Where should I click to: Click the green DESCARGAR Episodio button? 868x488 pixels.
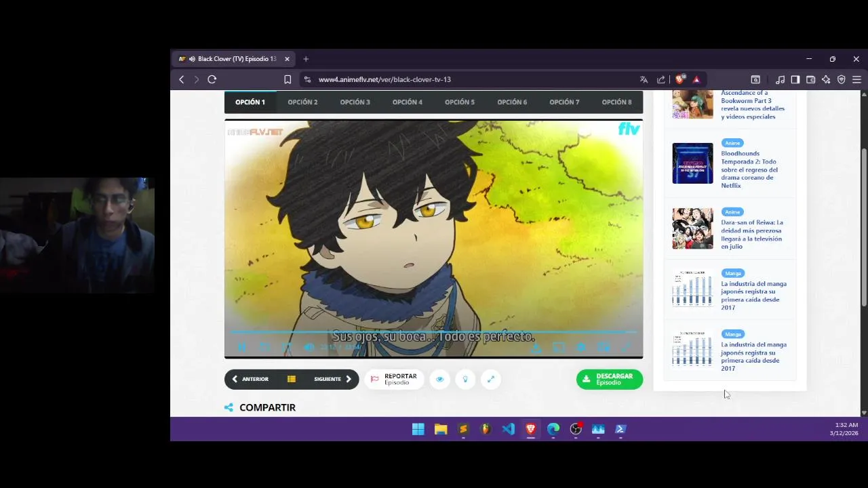pyautogui.click(x=610, y=379)
